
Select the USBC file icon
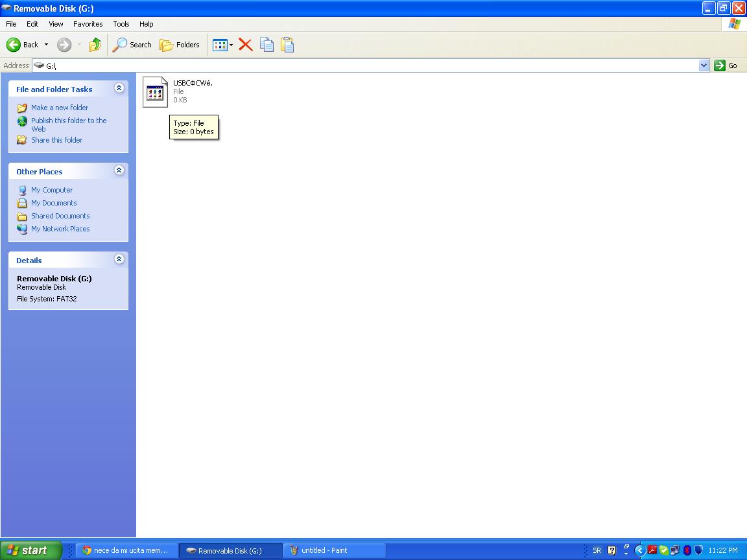click(156, 92)
